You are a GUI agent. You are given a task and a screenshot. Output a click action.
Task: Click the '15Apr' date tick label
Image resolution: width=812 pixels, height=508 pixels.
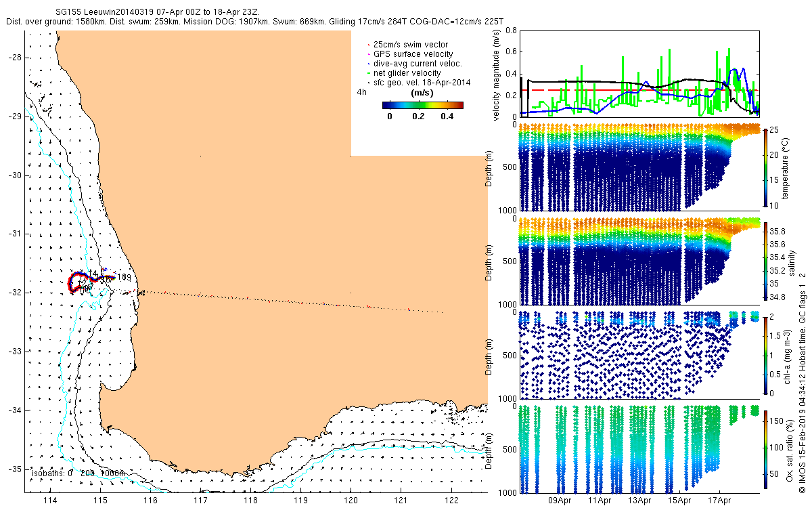(x=679, y=501)
